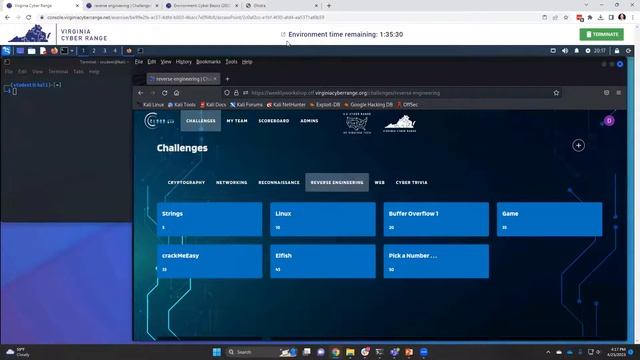Click the circled plus add-challenge icon
The height and width of the screenshot is (360, 640).
pos(578,145)
